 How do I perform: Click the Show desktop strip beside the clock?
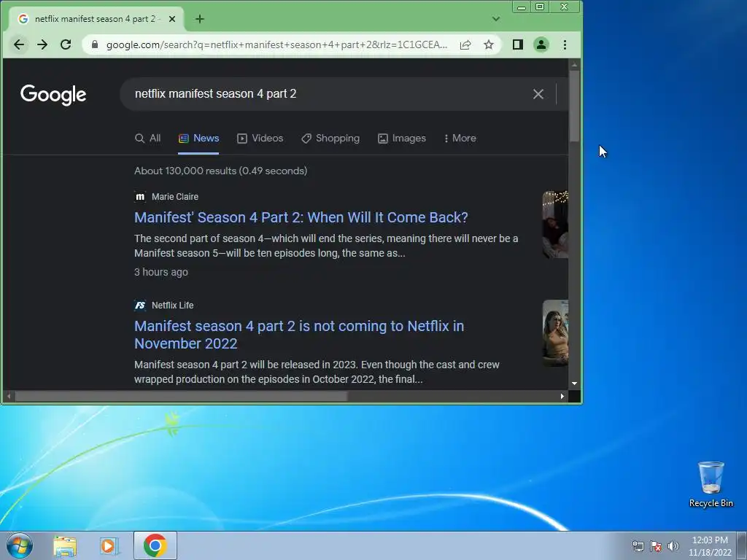pos(742,545)
